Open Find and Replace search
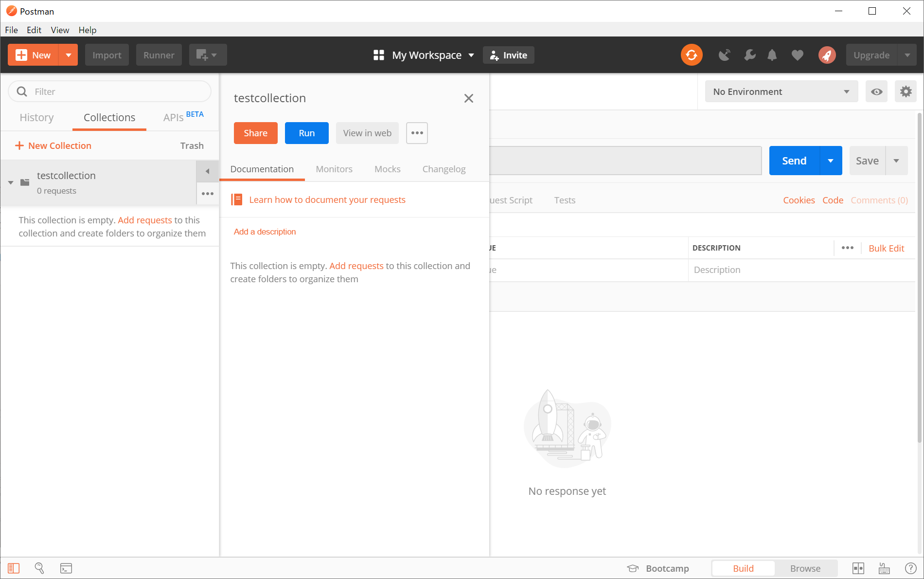 click(x=39, y=568)
